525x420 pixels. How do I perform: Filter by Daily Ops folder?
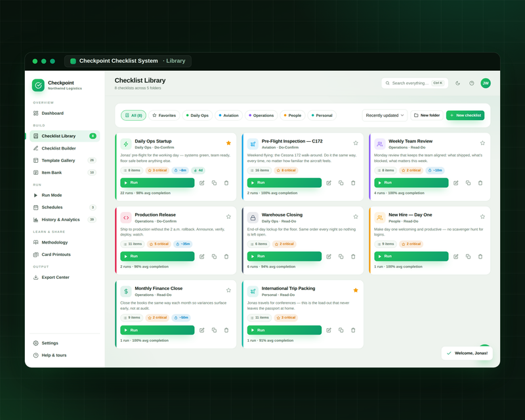tap(198, 115)
